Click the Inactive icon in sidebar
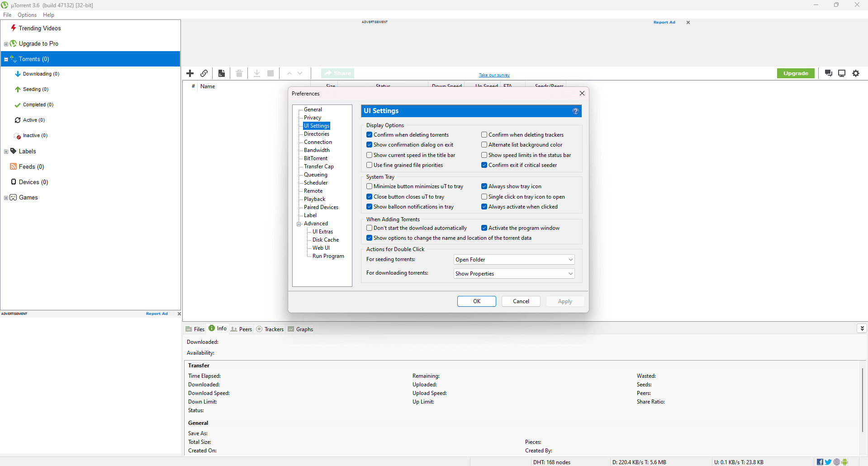 [x=18, y=136]
